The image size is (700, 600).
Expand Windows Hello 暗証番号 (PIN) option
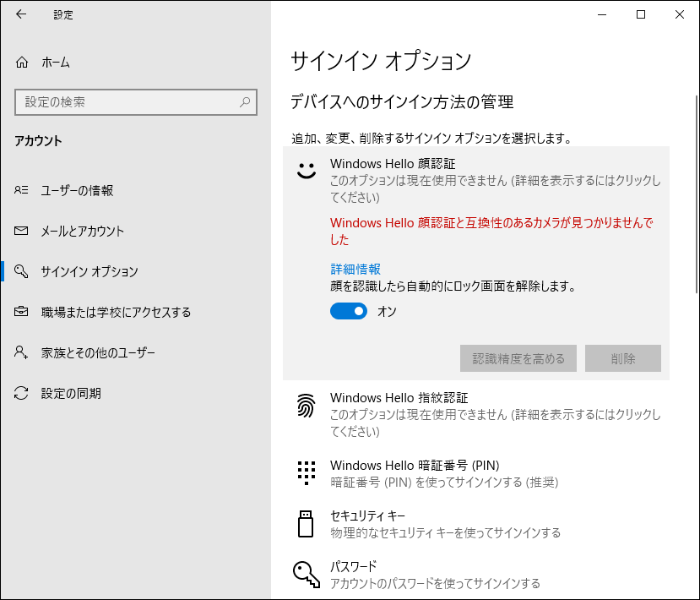pos(476,473)
